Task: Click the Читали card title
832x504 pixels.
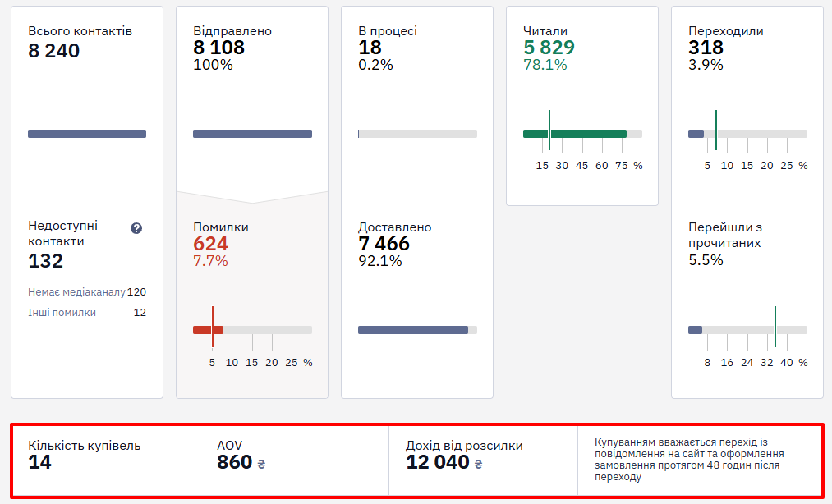Action: tap(545, 31)
